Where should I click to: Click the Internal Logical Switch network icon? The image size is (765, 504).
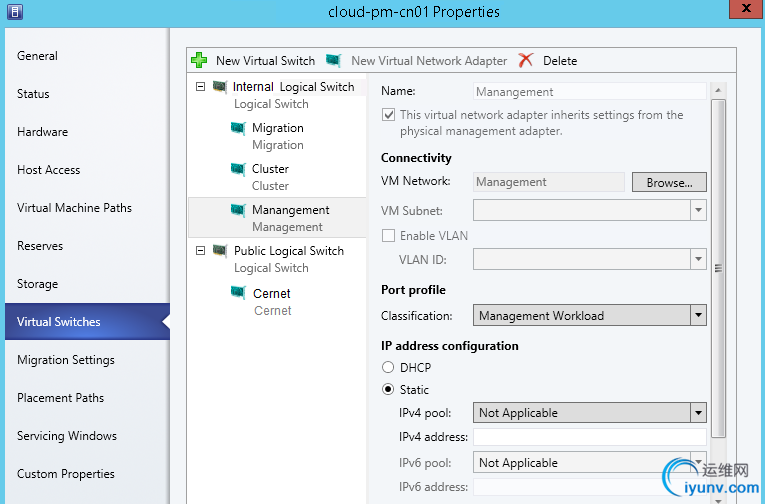click(x=219, y=87)
